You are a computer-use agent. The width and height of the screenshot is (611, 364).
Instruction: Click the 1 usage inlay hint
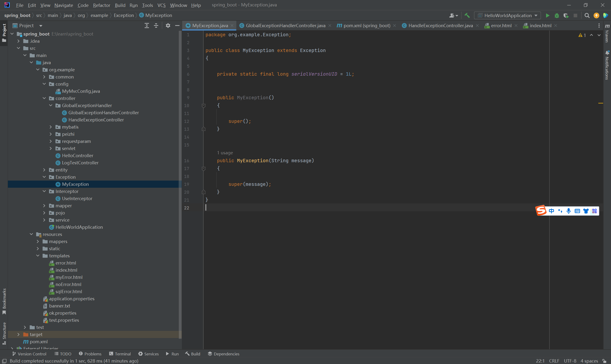tap(225, 153)
